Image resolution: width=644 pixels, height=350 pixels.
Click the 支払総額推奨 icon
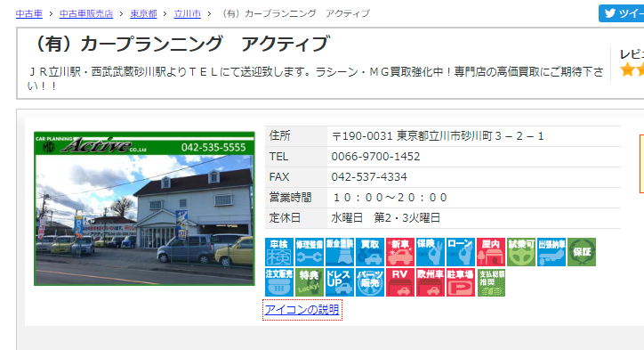[x=491, y=282]
